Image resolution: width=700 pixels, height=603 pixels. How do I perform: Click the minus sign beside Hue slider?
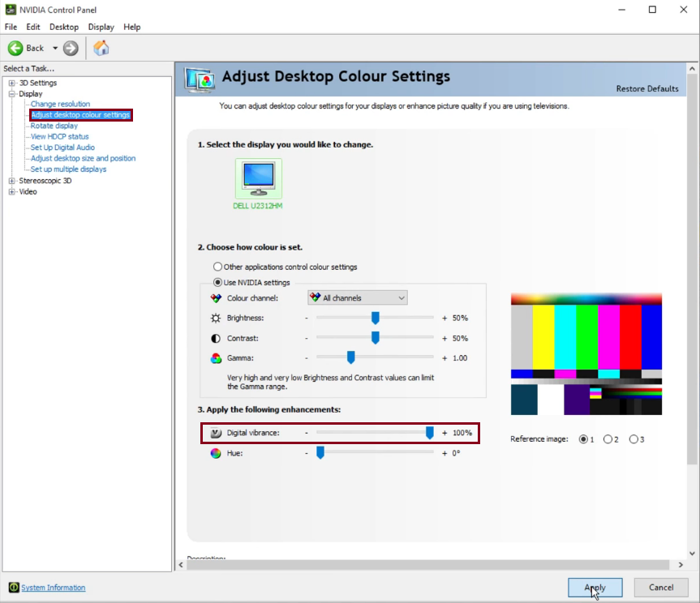(x=307, y=453)
